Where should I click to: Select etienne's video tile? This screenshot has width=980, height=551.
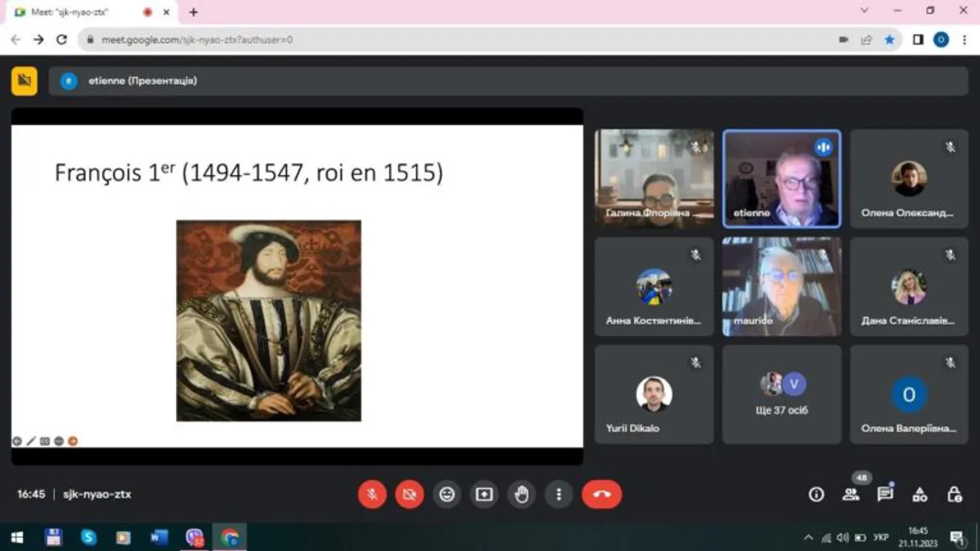tap(782, 179)
